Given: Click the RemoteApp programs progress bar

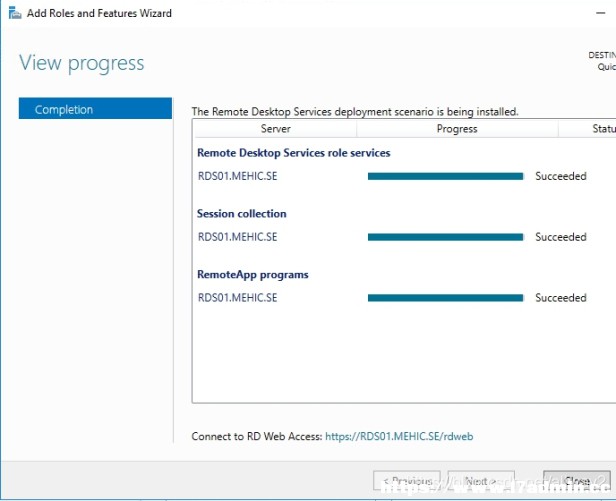Looking at the screenshot, I should coord(446,298).
